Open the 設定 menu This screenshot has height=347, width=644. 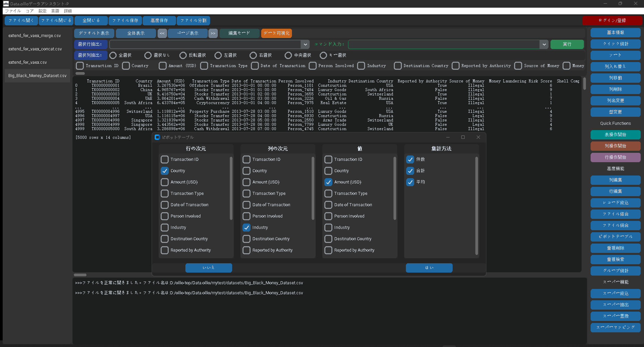tap(42, 11)
